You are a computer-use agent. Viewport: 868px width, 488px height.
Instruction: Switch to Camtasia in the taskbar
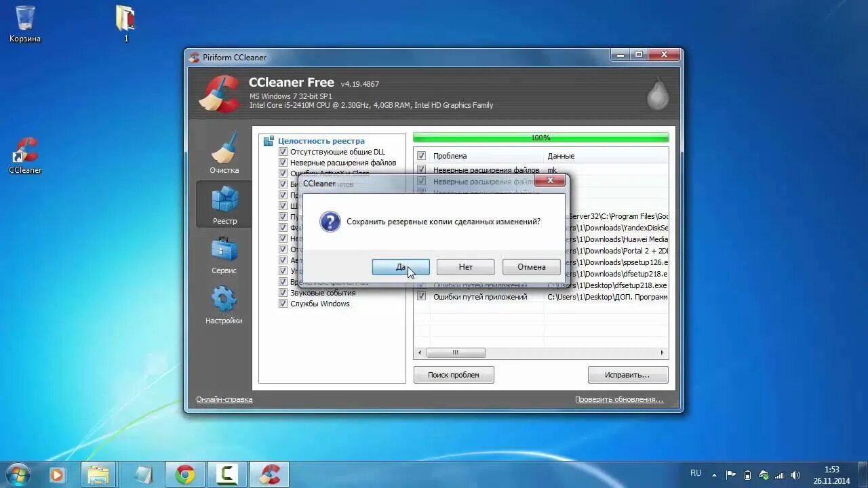(x=226, y=474)
